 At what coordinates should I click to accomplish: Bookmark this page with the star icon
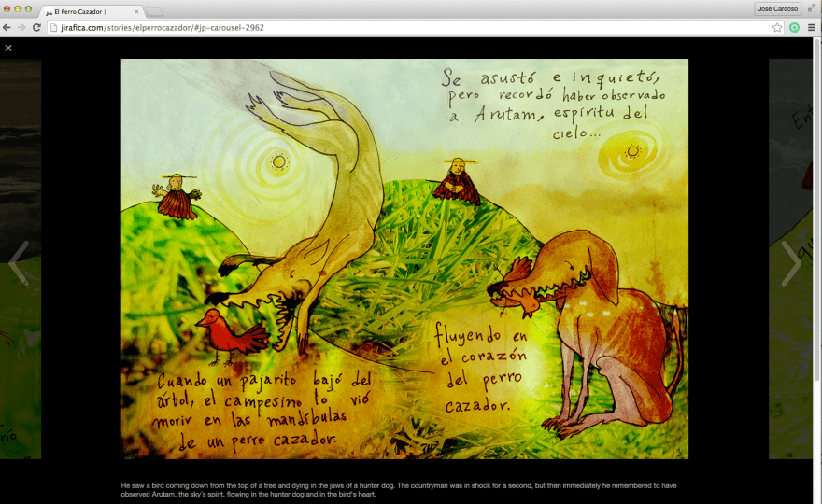coord(777,28)
